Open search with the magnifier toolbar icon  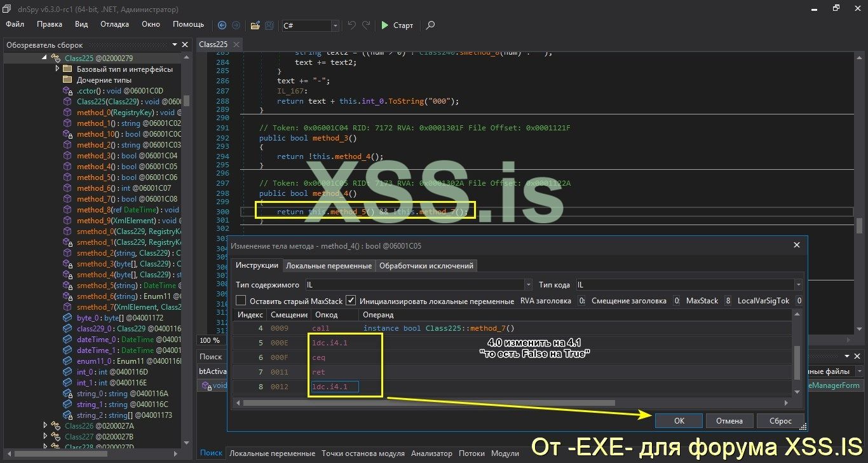click(430, 25)
